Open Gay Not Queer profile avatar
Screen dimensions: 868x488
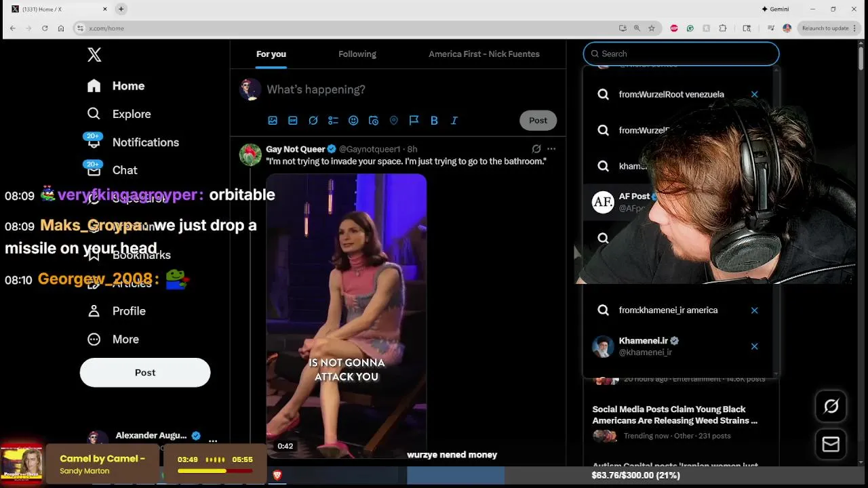point(251,155)
